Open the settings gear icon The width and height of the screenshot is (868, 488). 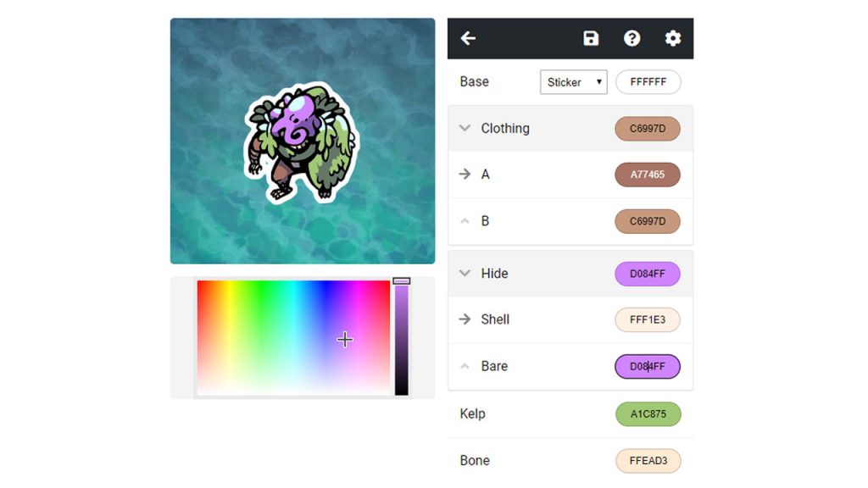click(672, 38)
